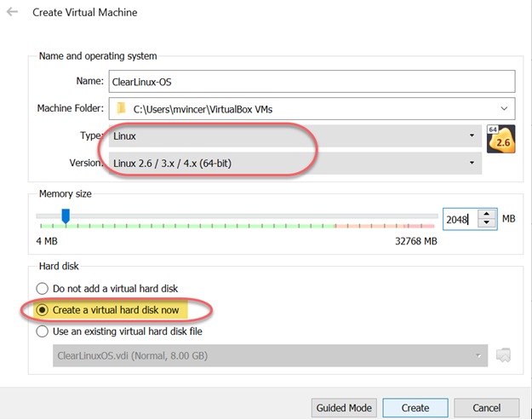The image size is (532, 420).
Task: Click the Hard disk group label
Action: pos(59,266)
